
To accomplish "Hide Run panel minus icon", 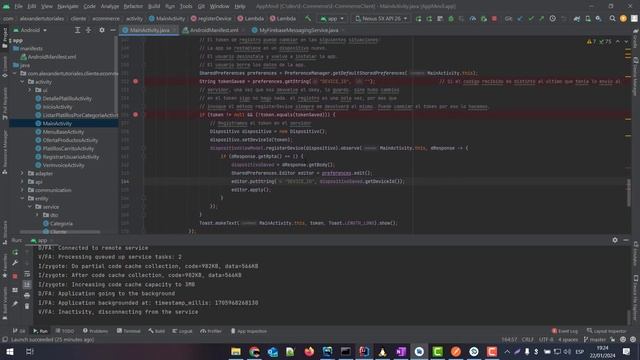I will (626, 240).
